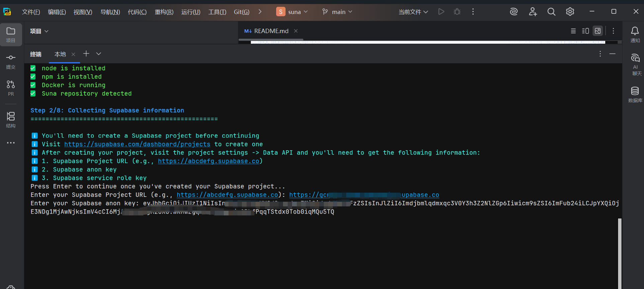Open the AI assistant swirl icon

[514, 12]
